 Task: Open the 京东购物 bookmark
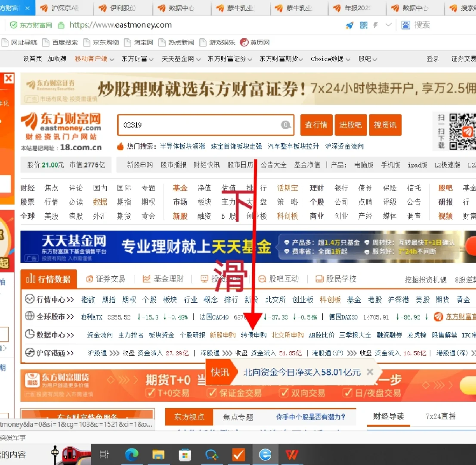[101, 43]
